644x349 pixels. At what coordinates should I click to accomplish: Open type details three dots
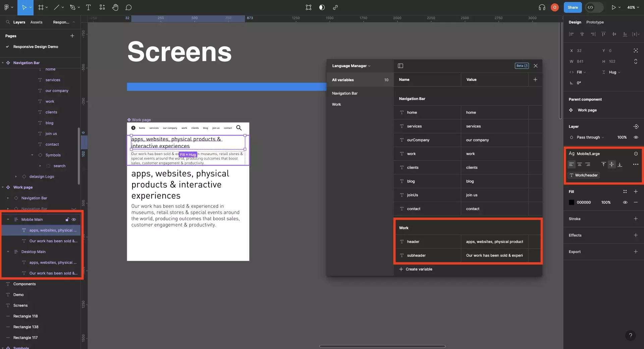point(636,164)
